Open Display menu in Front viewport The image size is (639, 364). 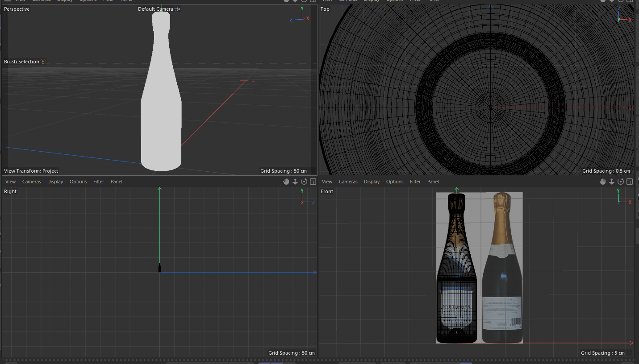[372, 182]
